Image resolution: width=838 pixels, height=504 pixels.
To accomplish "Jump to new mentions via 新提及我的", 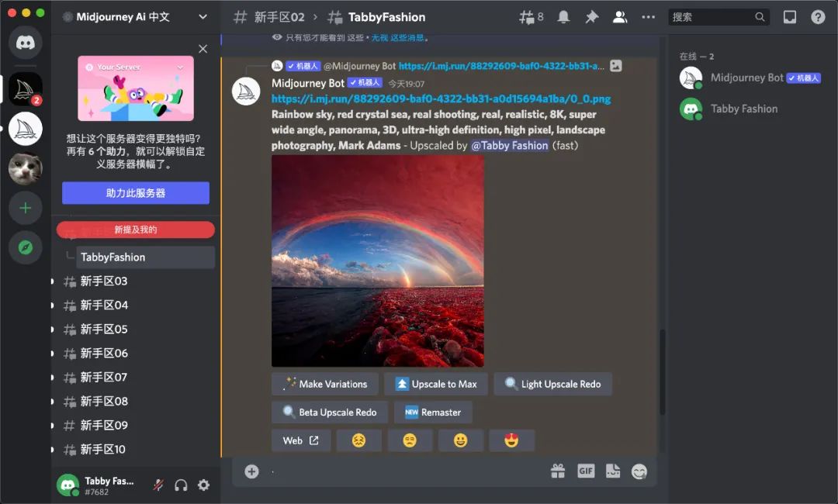I will [136, 230].
